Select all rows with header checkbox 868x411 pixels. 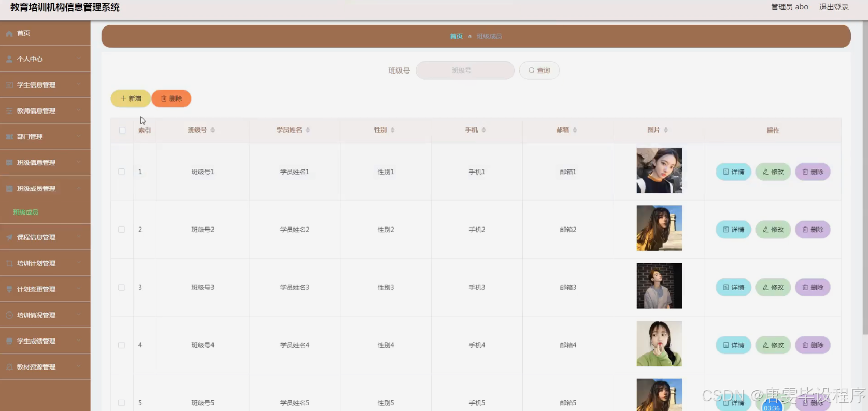pos(122,130)
